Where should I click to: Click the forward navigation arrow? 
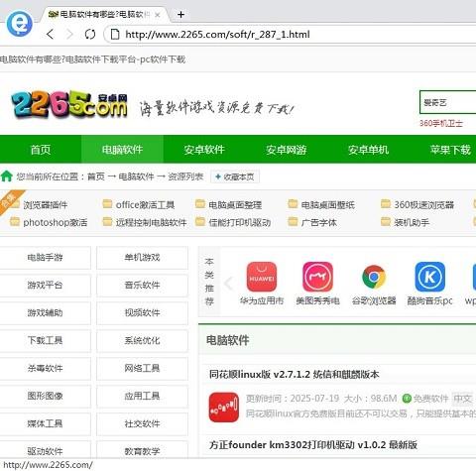69,34
